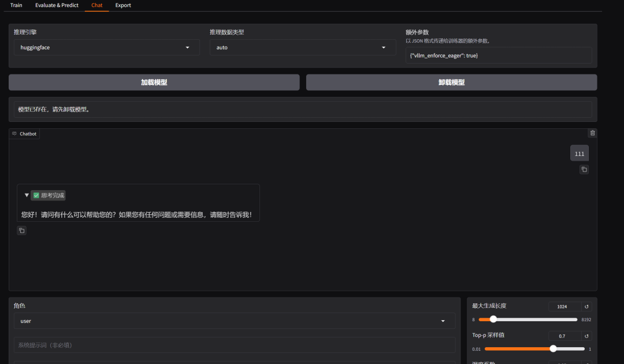The image size is (624, 364).
Task: Click the Chatbot label icon
Action: pos(14,133)
